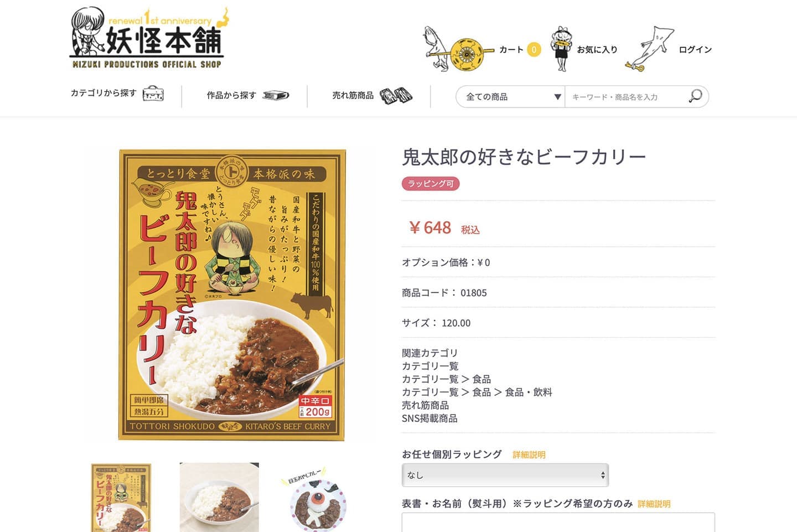Click the 表書・お名前 text field

pos(558,522)
